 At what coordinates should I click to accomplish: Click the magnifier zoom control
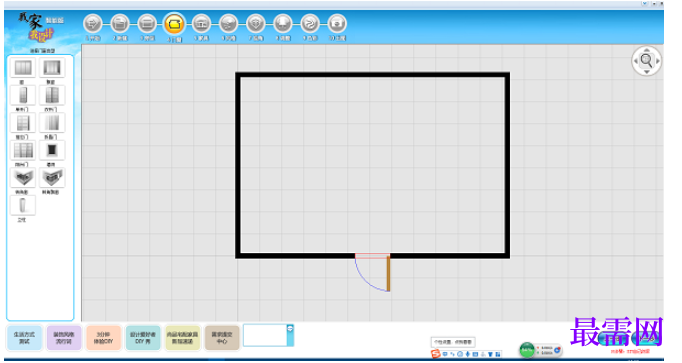pos(646,61)
